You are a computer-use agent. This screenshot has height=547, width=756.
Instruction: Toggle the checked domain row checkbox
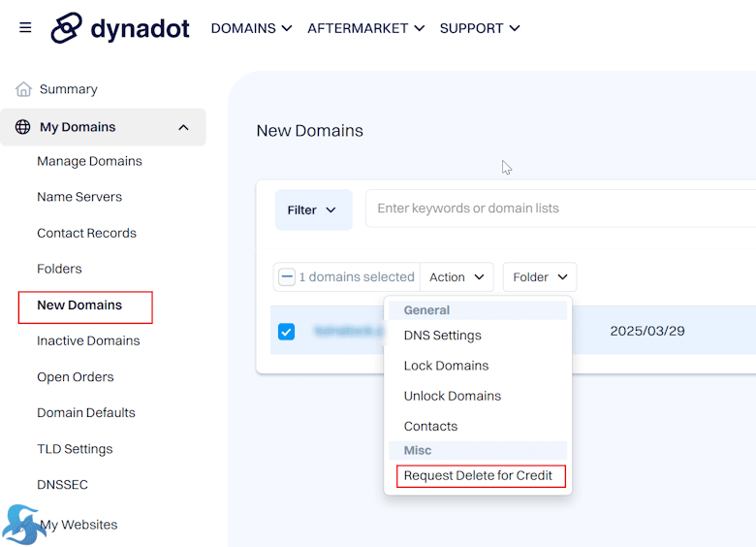coord(286,332)
